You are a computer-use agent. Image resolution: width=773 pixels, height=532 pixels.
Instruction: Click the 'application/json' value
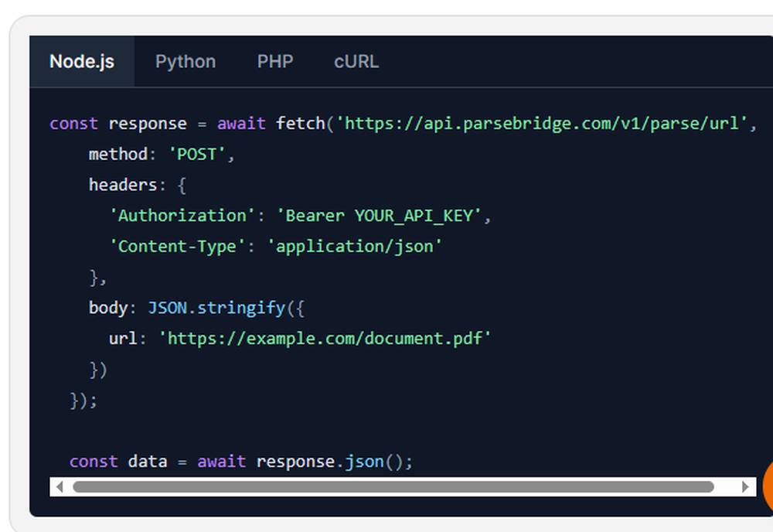pos(355,247)
